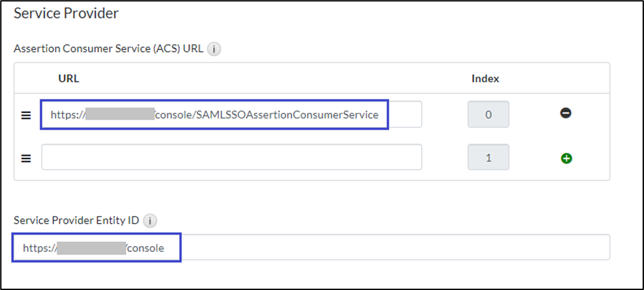Focus the empty second ACS URL field

coord(231,158)
